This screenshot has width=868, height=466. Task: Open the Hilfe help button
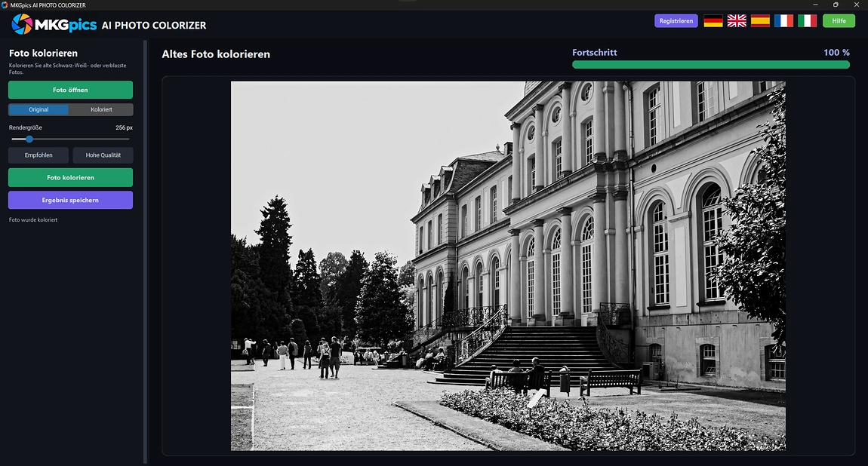click(839, 21)
